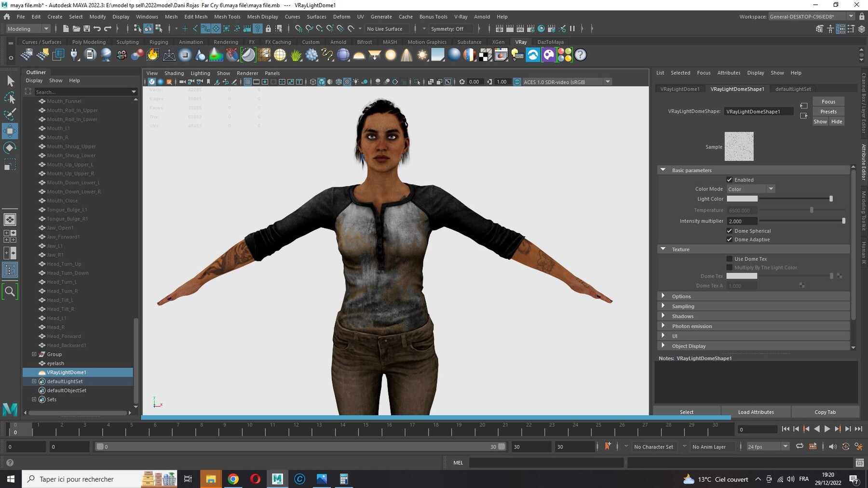Screen dimensions: 868x488
Task: Click the sound speaker icon by timeline
Action: tap(833, 447)
